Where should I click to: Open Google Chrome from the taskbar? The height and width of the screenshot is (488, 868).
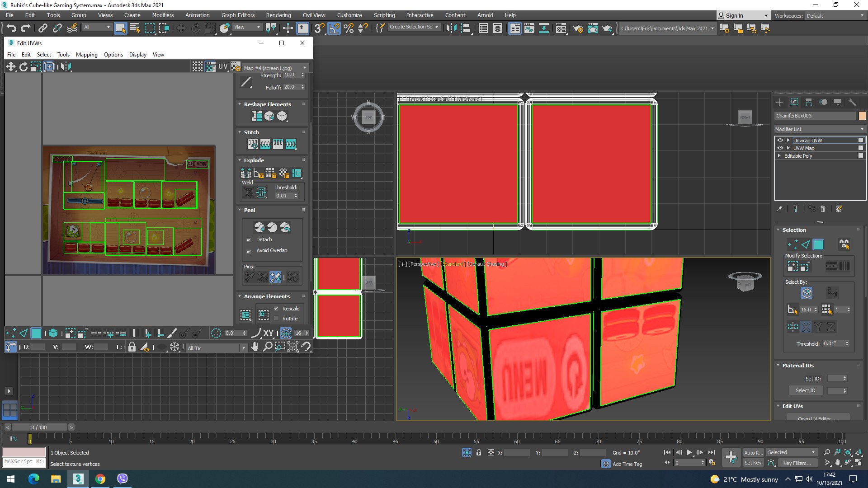pos(100,479)
